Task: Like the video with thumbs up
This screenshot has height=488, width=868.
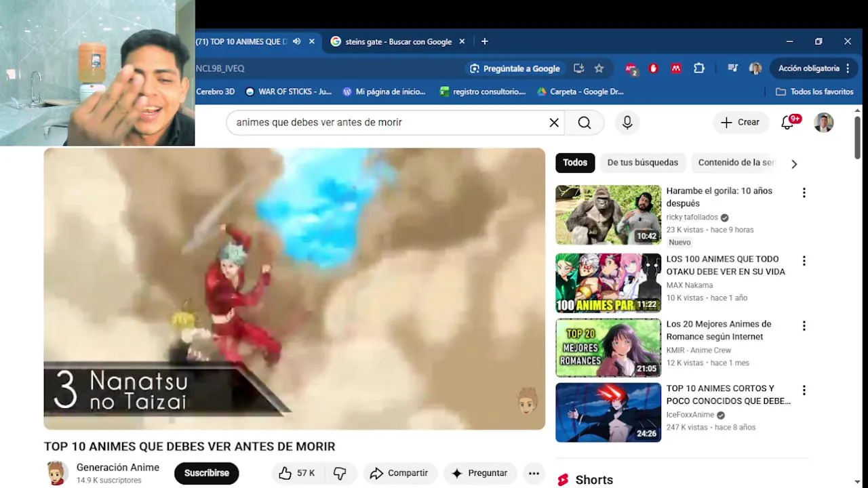Action: pyautogui.click(x=297, y=473)
